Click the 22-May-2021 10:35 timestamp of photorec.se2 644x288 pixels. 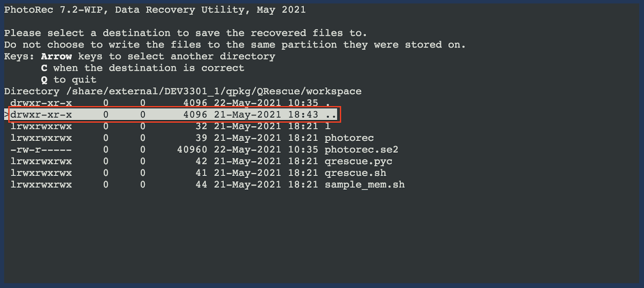[x=266, y=150]
